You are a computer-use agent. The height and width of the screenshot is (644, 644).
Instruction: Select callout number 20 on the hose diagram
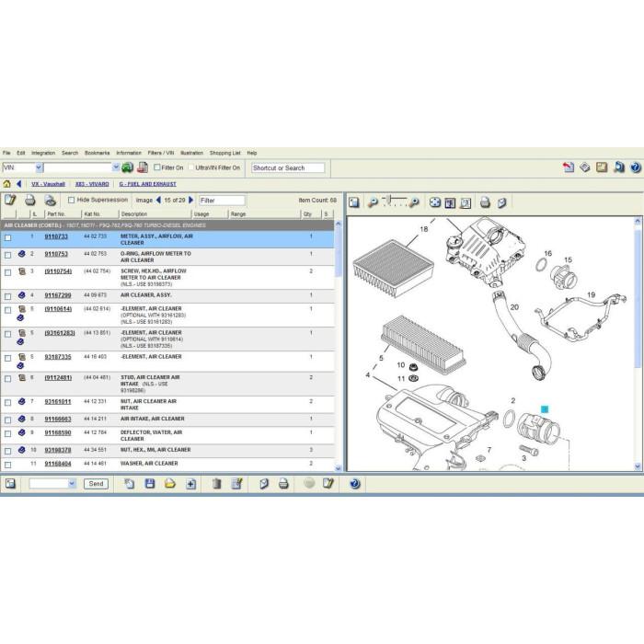(514, 306)
